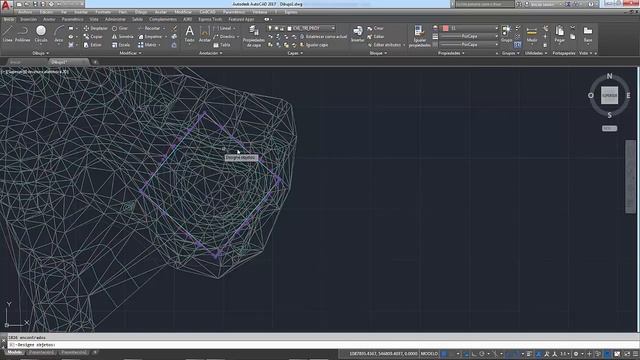Image resolution: width=640 pixels, height=360 pixels.
Task: Toggle polar tracking in status bar
Action: coord(482,354)
